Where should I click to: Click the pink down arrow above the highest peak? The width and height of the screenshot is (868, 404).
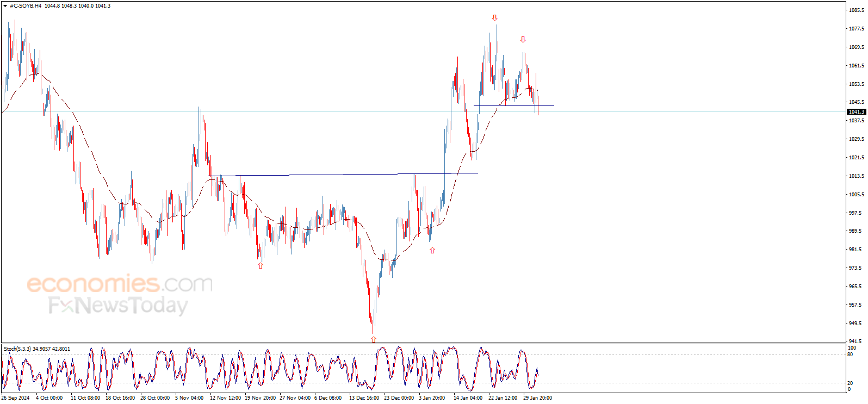point(494,18)
